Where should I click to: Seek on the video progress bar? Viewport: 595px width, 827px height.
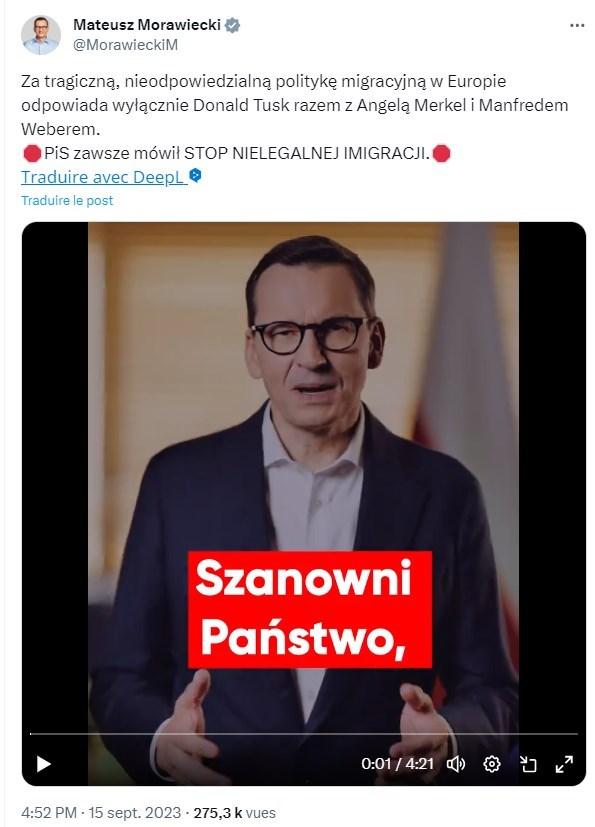tap(304, 734)
